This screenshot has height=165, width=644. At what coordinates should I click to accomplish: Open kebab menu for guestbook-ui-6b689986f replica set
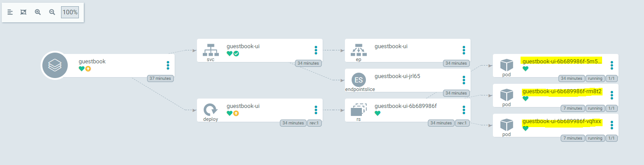[464, 110]
